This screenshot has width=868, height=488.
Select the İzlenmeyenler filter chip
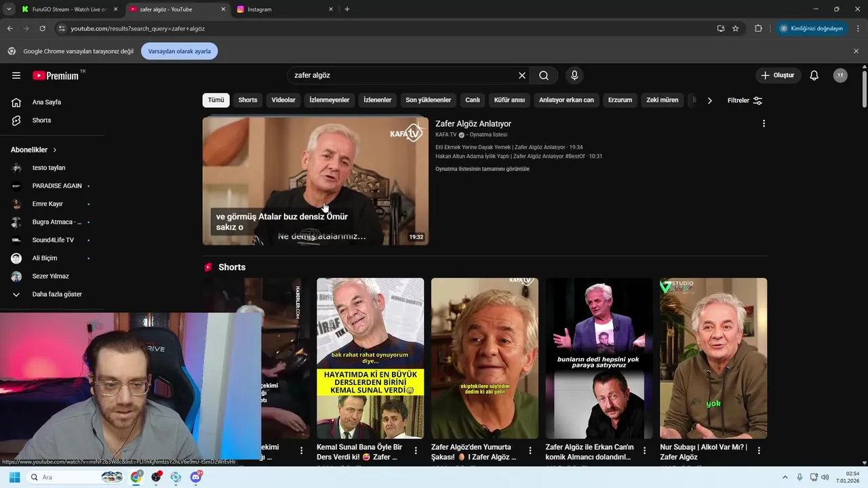330,100
